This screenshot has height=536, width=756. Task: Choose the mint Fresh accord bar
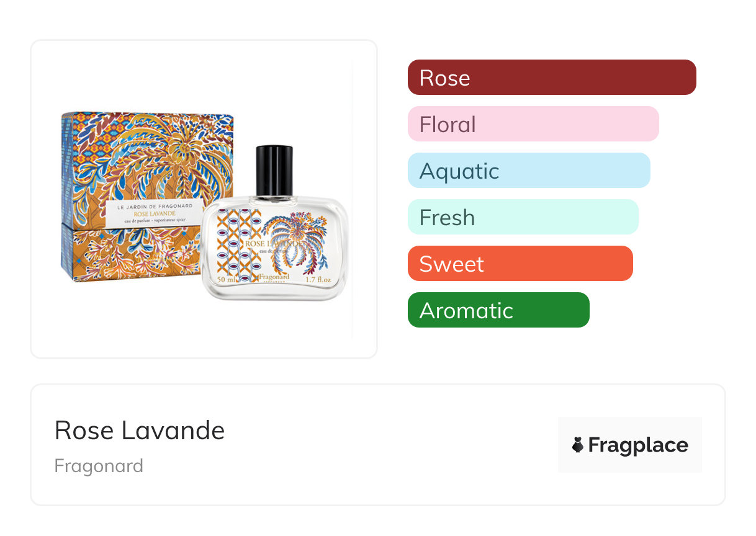(x=523, y=217)
